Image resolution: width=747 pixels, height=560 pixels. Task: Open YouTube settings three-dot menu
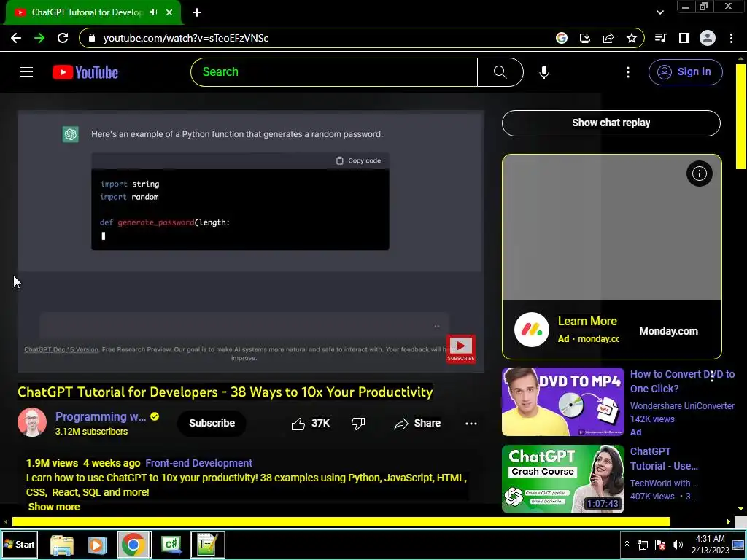coord(628,72)
